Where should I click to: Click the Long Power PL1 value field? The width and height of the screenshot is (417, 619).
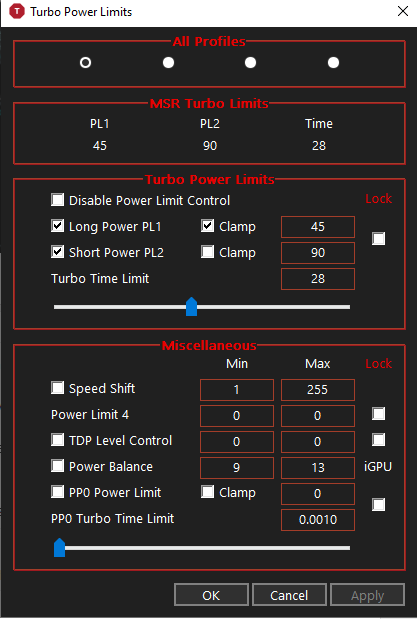click(x=318, y=227)
